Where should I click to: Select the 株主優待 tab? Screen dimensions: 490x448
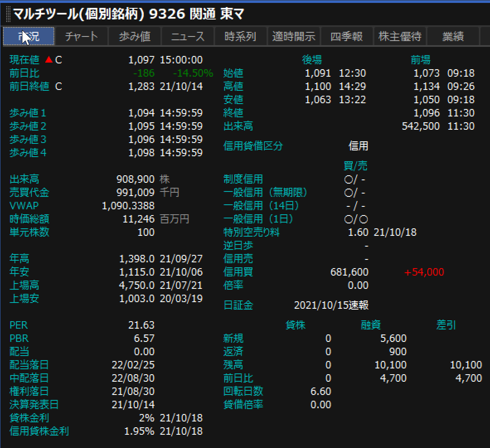point(400,36)
